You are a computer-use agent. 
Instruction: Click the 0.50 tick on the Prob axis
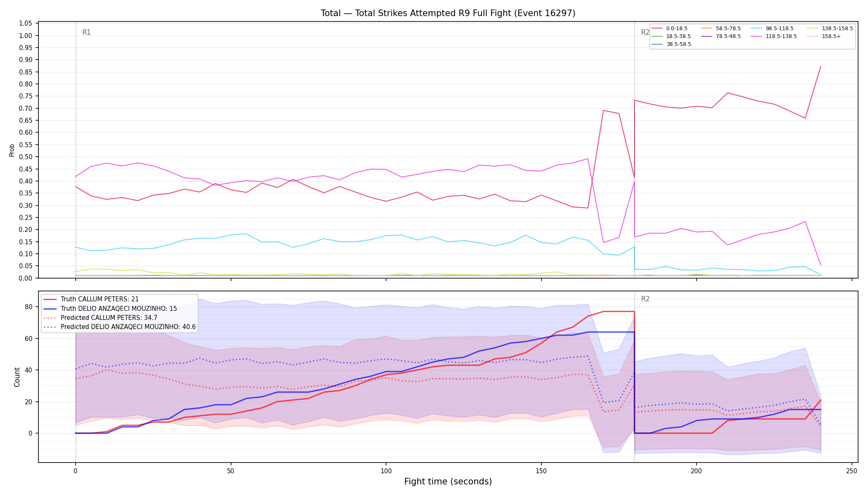[26, 157]
